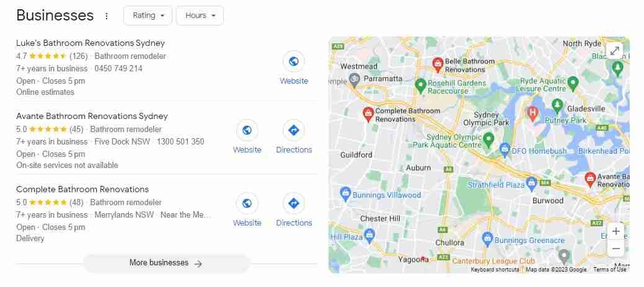Get directions to Avante Bathroom Renovations
The height and width of the screenshot is (287, 644).
[294, 131]
